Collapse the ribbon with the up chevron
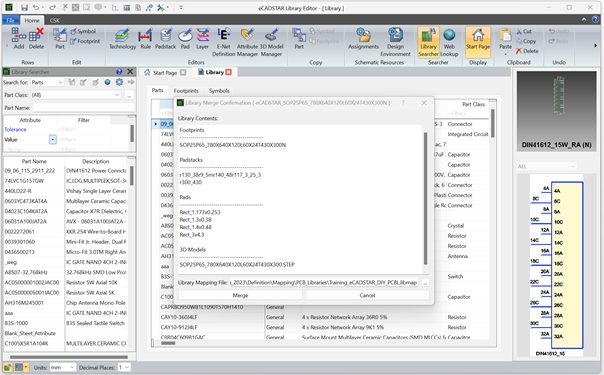Image resolution: width=604 pixels, height=375 pixels. click(x=584, y=19)
